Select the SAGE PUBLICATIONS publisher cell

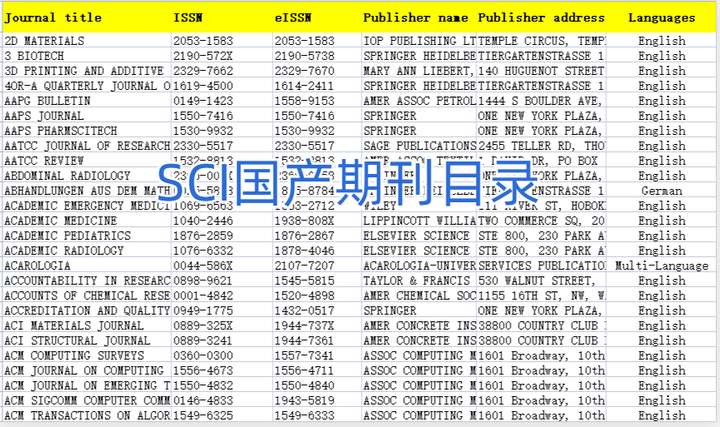coord(419,146)
